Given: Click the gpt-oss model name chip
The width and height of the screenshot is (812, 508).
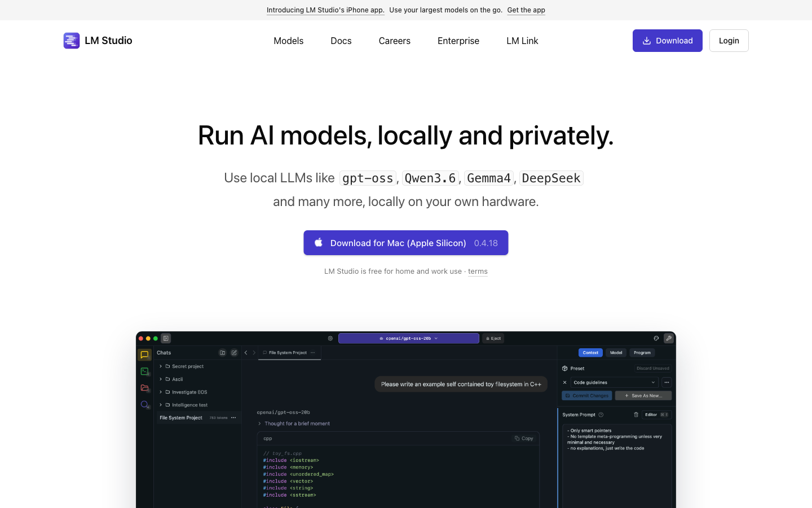Looking at the screenshot, I should pos(368,178).
